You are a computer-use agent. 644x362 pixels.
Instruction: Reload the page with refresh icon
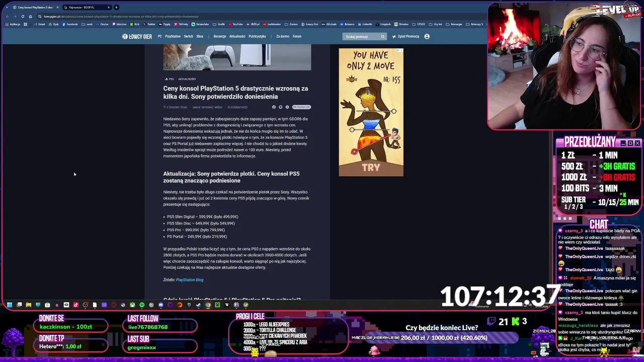point(23,16)
